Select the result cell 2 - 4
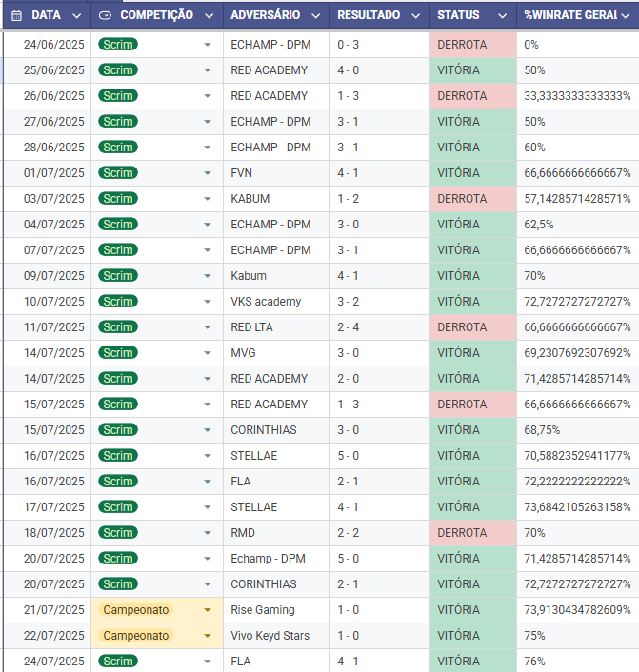Viewport: 639px width, 672px height. [380, 327]
